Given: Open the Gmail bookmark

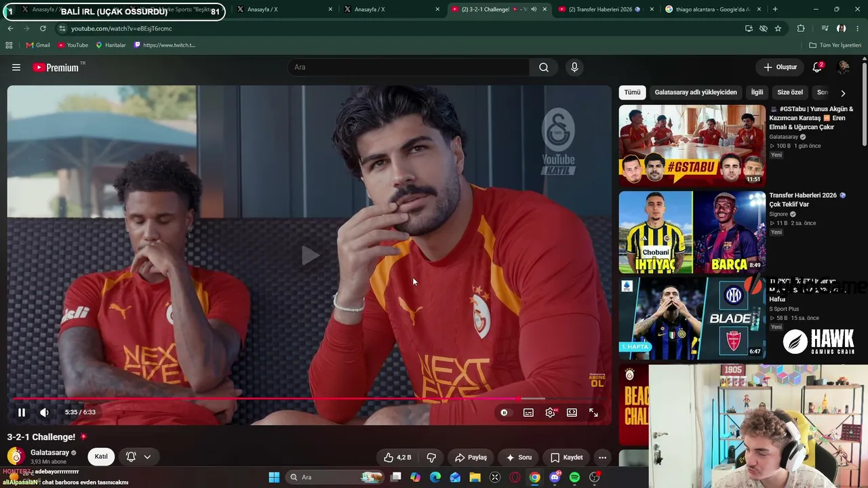Looking at the screenshot, I should pos(38,45).
